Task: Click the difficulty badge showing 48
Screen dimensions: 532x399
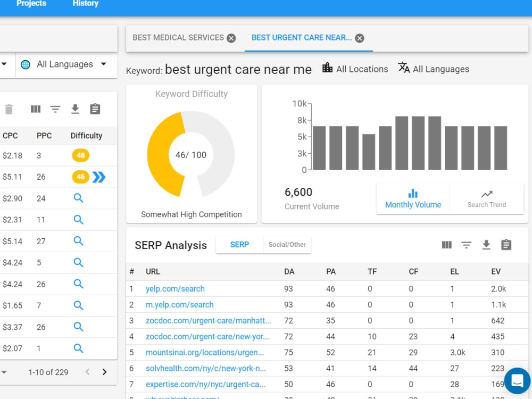Action: [81, 155]
